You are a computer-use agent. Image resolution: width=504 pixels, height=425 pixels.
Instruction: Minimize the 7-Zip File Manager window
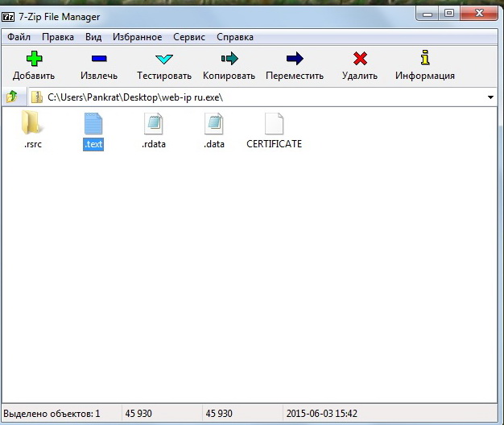(428, 14)
